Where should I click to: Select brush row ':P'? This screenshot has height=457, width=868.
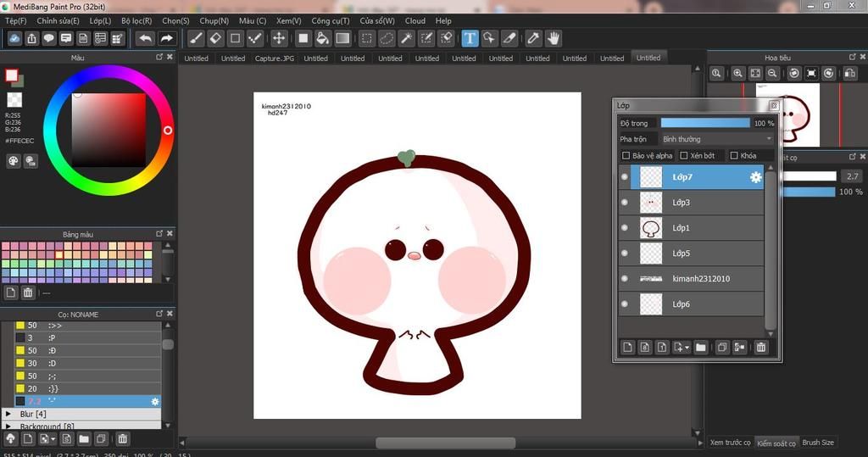87,338
